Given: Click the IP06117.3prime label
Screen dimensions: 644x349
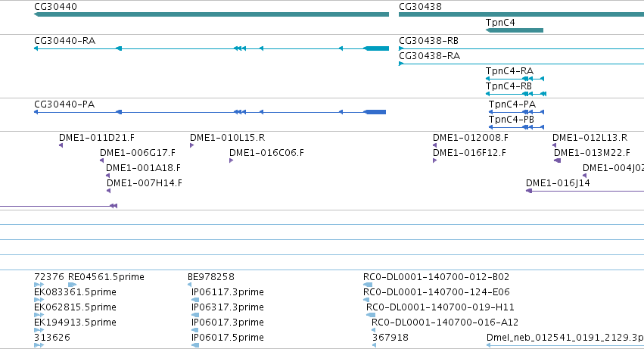Looking at the screenshot, I should pos(228,292).
